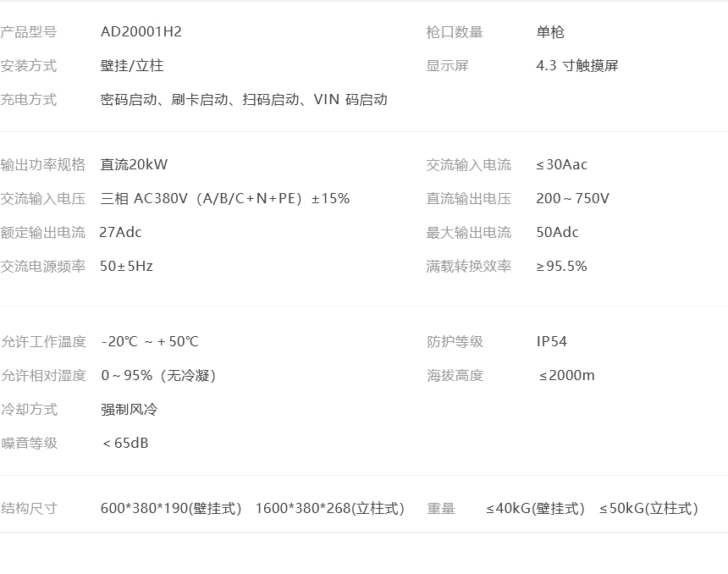
Task: Select the product model AD20001H2 text
Action: pos(141,31)
